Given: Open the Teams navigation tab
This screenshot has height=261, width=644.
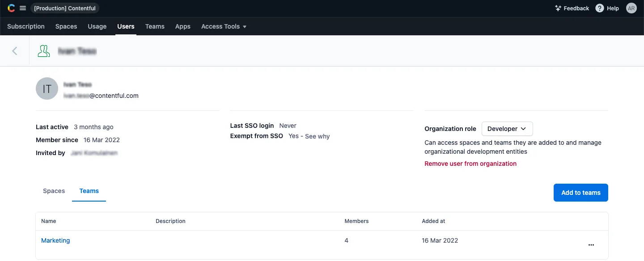Looking at the screenshot, I should pos(155,26).
